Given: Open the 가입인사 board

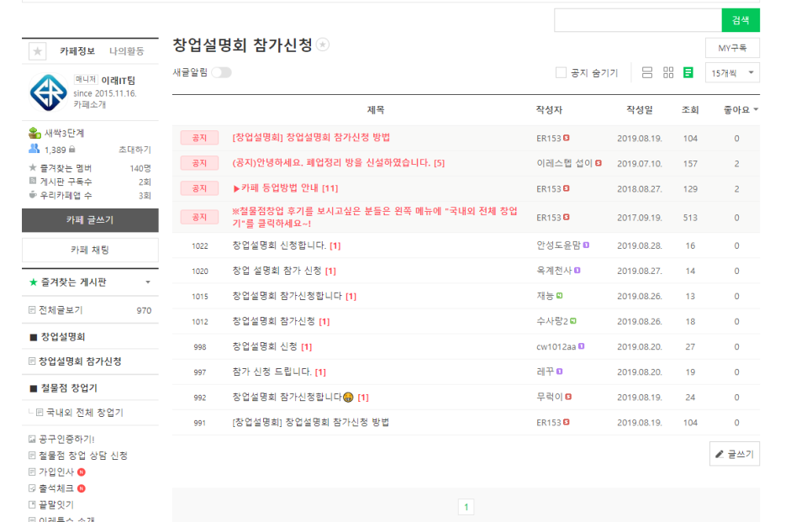Looking at the screenshot, I should click(x=56, y=472).
